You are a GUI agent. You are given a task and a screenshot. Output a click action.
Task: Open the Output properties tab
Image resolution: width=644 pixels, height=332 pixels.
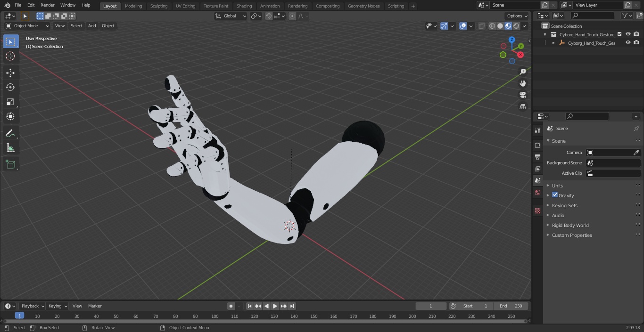point(537,157)
